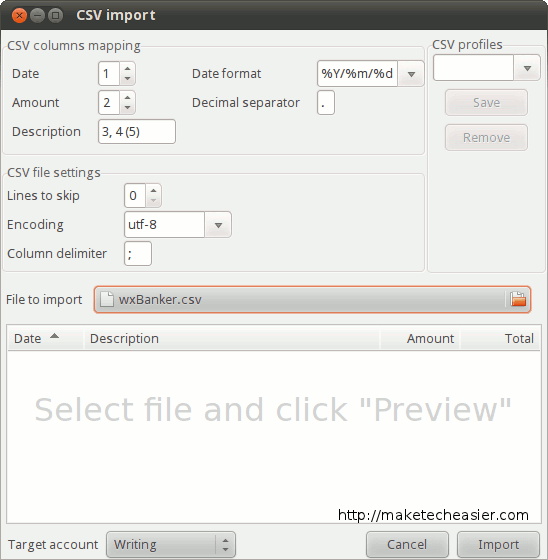Click the Lines to skip number field
The height and width of the screenshot is (560, 548).
135,196
